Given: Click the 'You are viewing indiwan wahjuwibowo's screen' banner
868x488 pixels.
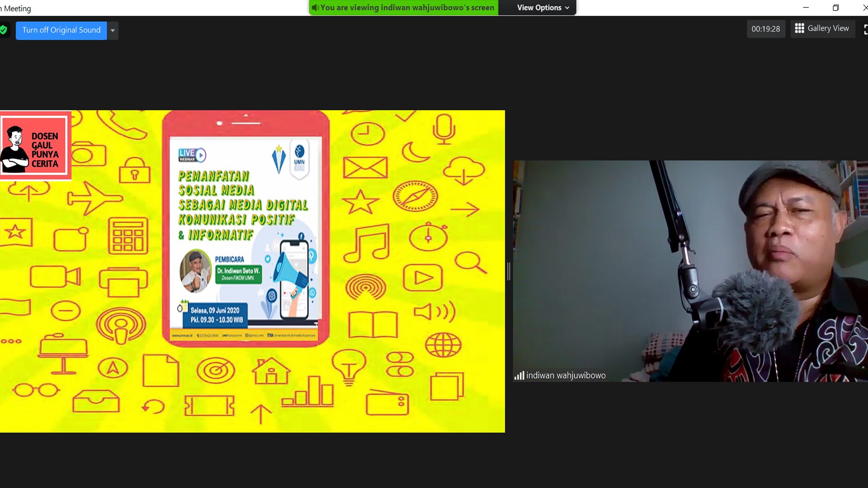Looking at the screenshot, I should point(407,8).
